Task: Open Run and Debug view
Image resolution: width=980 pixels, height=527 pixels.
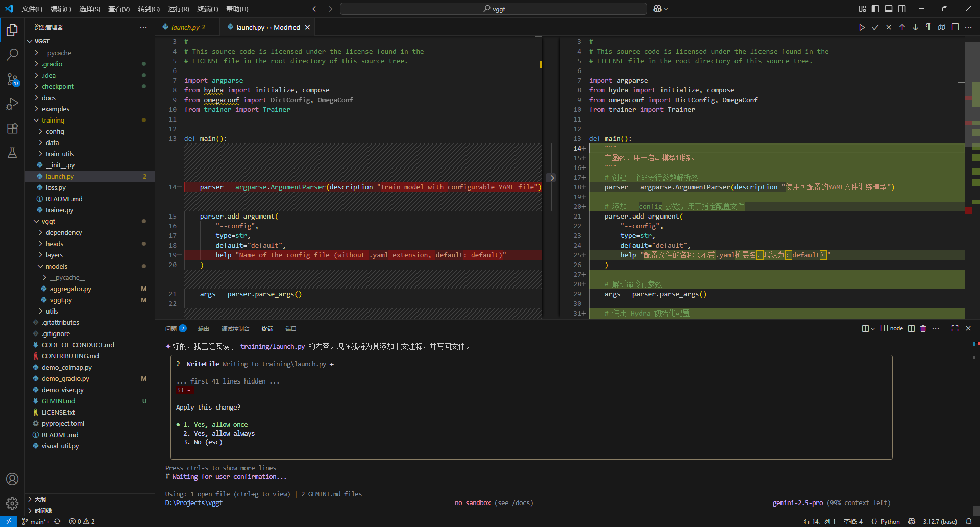Action: (12, 104)
